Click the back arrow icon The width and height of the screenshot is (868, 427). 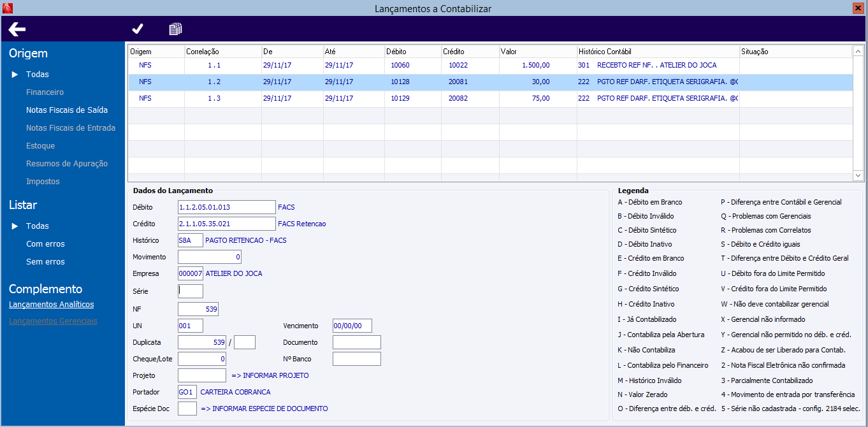(x=17, y=29)
